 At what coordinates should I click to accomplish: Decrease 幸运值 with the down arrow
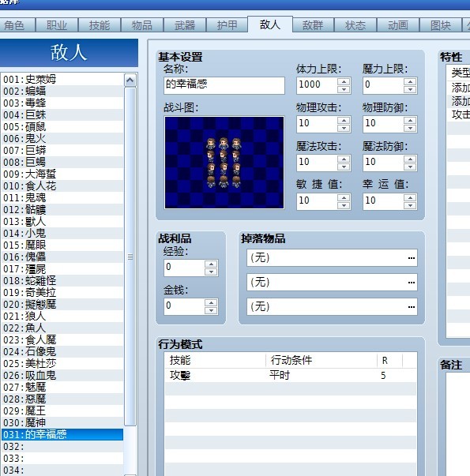[x=410, y=205]
